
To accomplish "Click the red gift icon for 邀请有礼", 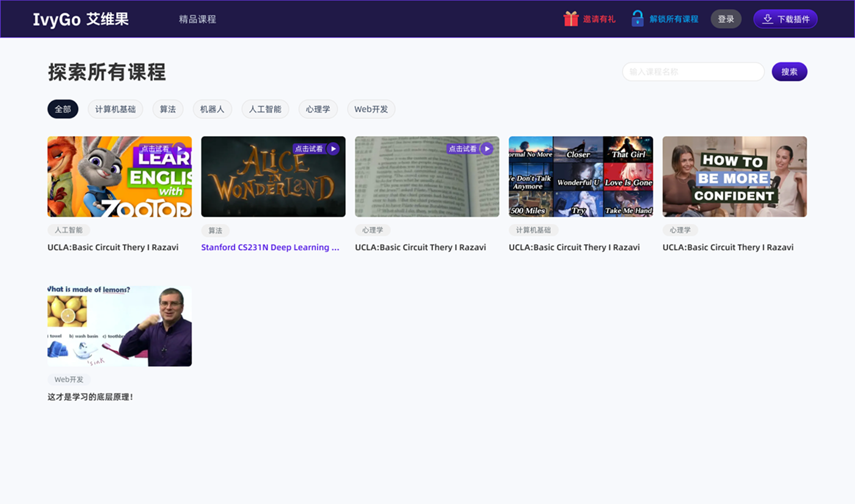I will tap(570, 19).
